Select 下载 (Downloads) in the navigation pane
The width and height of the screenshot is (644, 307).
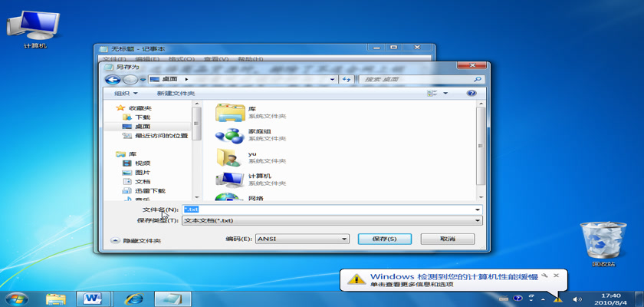click(x=143, y=117)
